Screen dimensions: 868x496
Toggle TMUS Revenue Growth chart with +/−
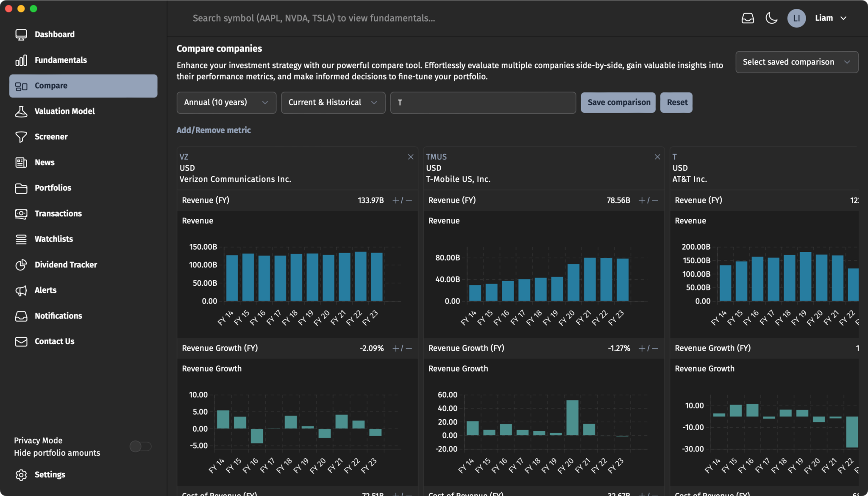pos(648,348)
